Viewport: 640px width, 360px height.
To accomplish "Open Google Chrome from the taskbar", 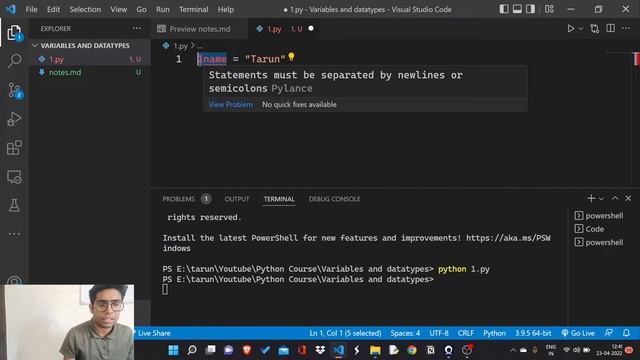I will (412, 350).
